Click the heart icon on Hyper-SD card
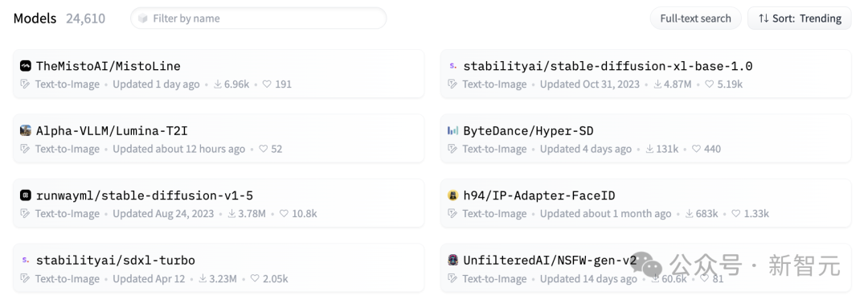Image resolution: width=868 pixels, height=300 pixels. (696, 149)
